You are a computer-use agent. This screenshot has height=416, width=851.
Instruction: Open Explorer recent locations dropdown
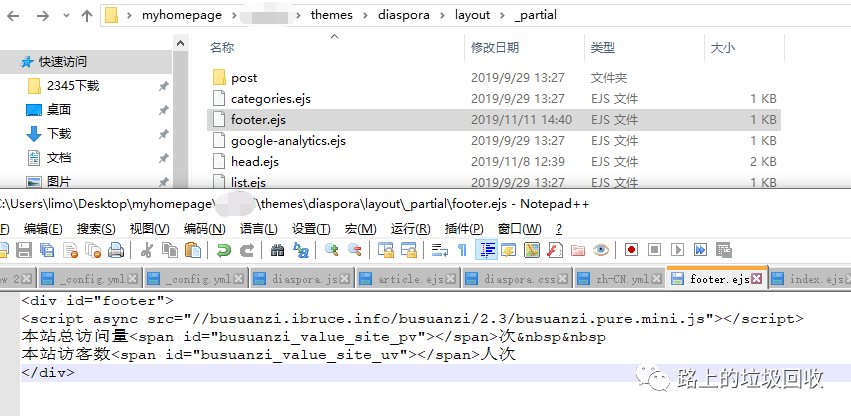coord(67,16)
